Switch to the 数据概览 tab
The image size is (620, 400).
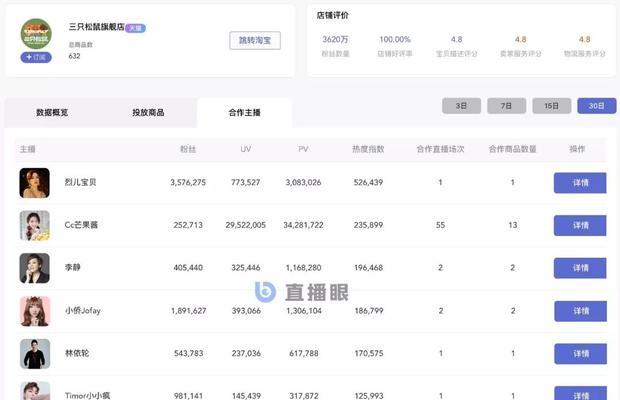click(52, 113)
